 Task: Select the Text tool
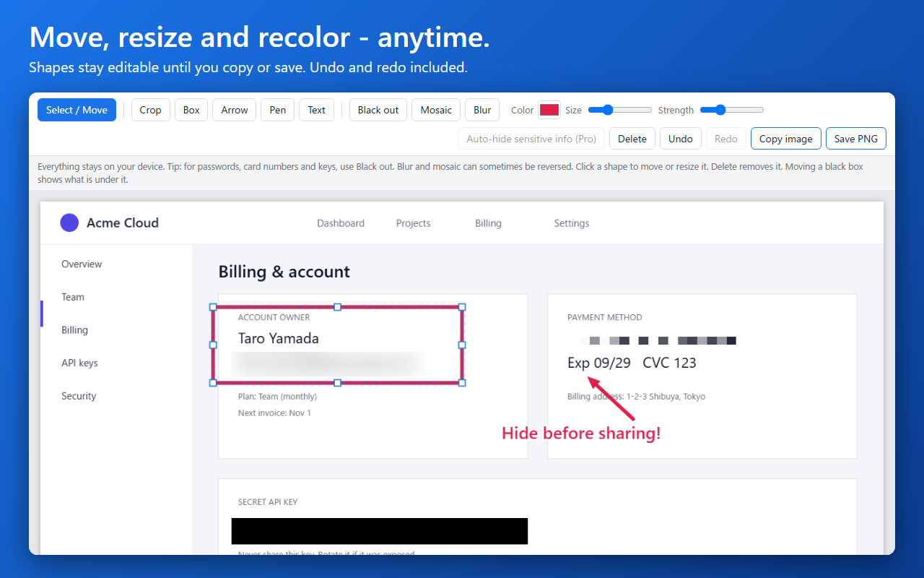(317, 110)
